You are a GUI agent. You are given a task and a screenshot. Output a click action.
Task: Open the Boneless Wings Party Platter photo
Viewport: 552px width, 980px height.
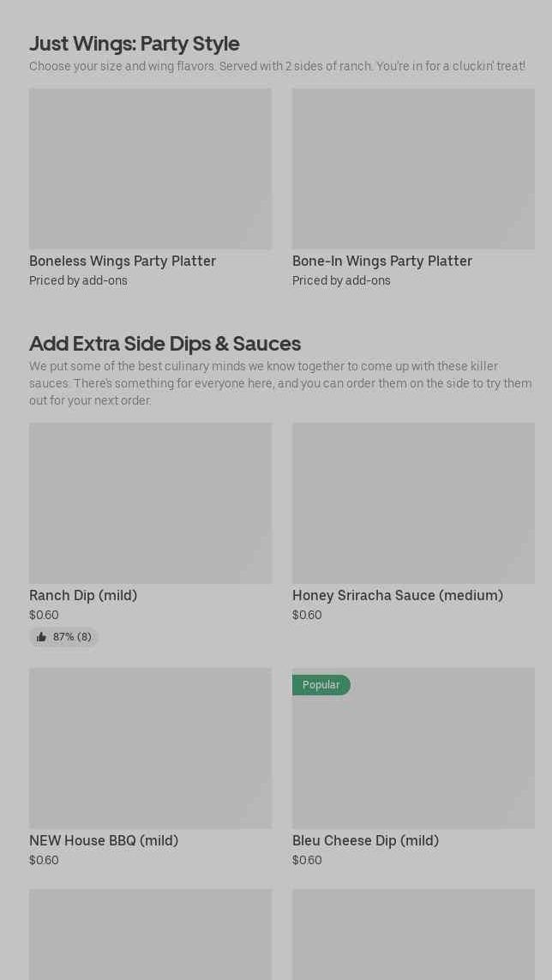point(150,169)
